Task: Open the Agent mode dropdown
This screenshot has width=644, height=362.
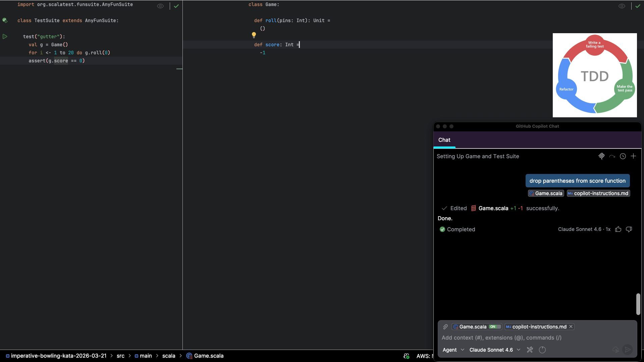Action: [453, 350]
